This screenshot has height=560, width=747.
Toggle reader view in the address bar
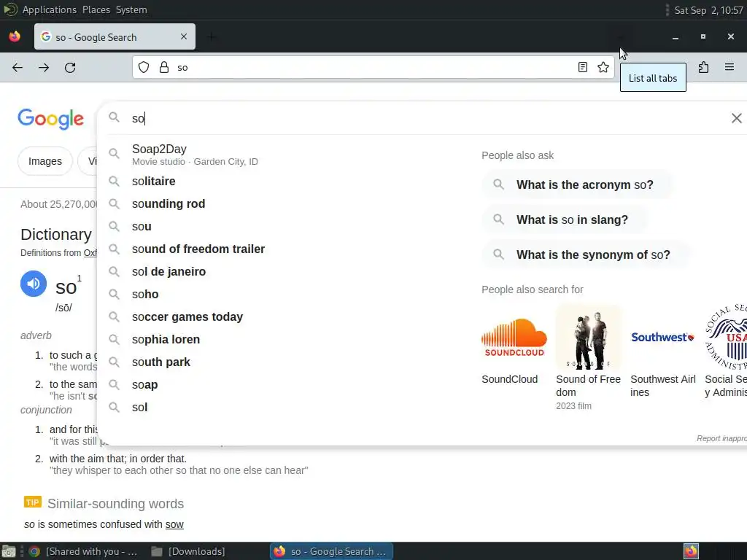583,68
